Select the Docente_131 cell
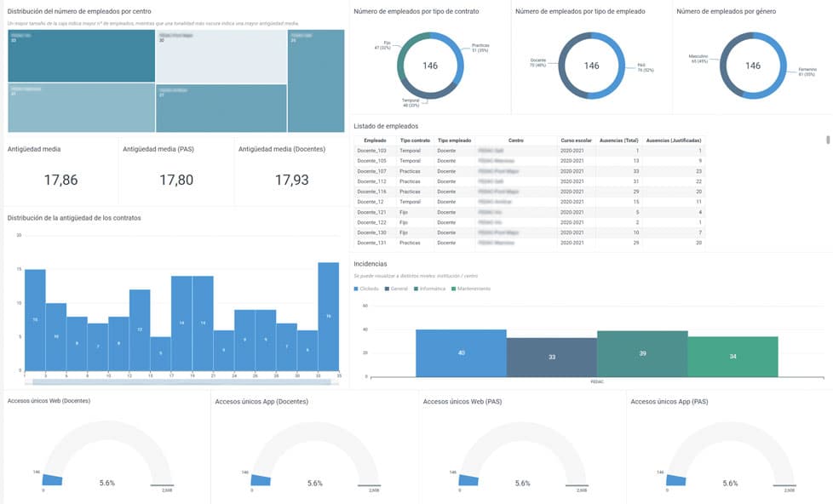Image resolution: width=833 pixels, height=504 pixels. 372,243
